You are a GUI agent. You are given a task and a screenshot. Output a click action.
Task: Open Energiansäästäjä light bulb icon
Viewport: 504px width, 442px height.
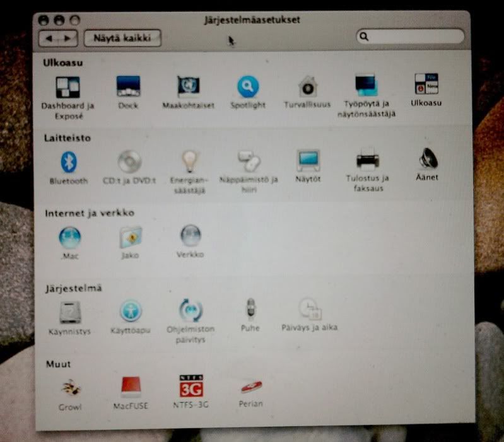point(189,161)
